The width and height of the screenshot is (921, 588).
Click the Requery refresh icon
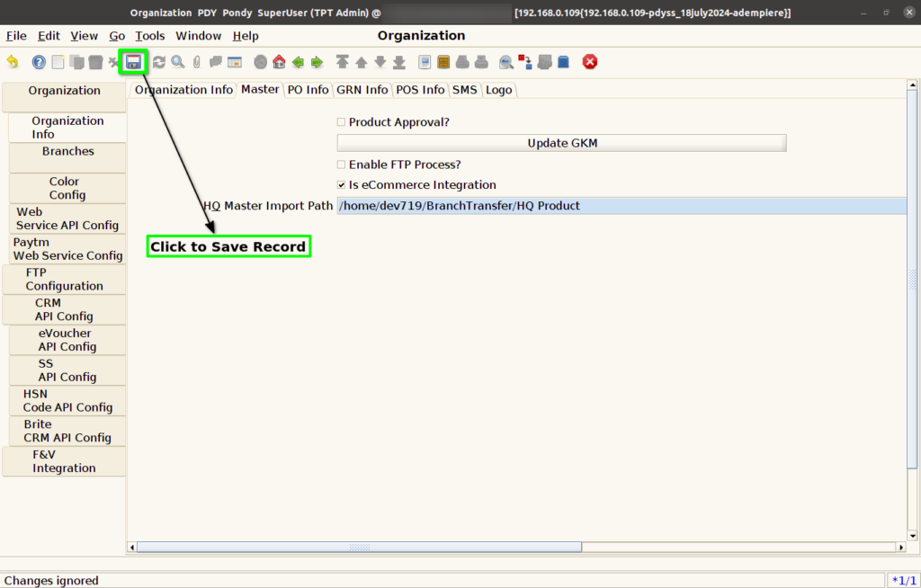[x=158, y=62]
